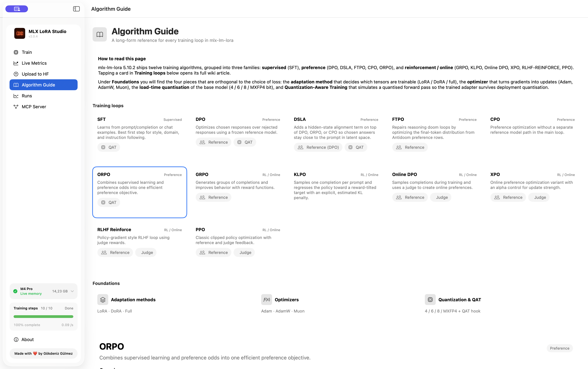The height and width of the screenshot is (369, 588).
Task: Expand the M4 Pro memory chevron
Action: [72, 291]
